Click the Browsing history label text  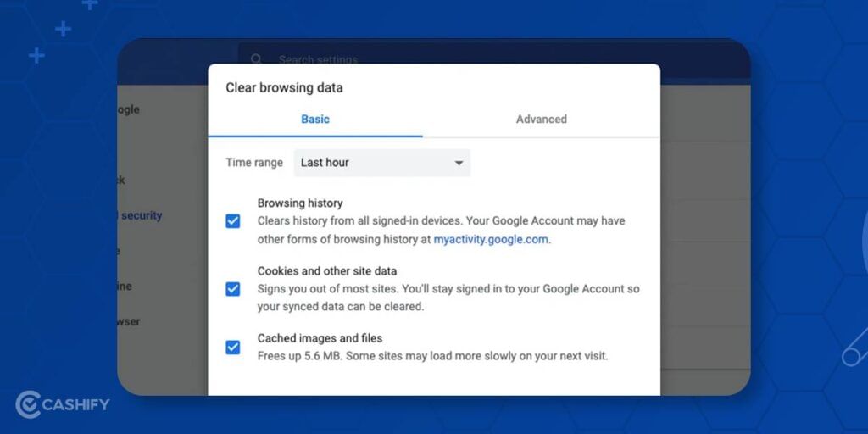pyautogui.click(x=300, y=203)
